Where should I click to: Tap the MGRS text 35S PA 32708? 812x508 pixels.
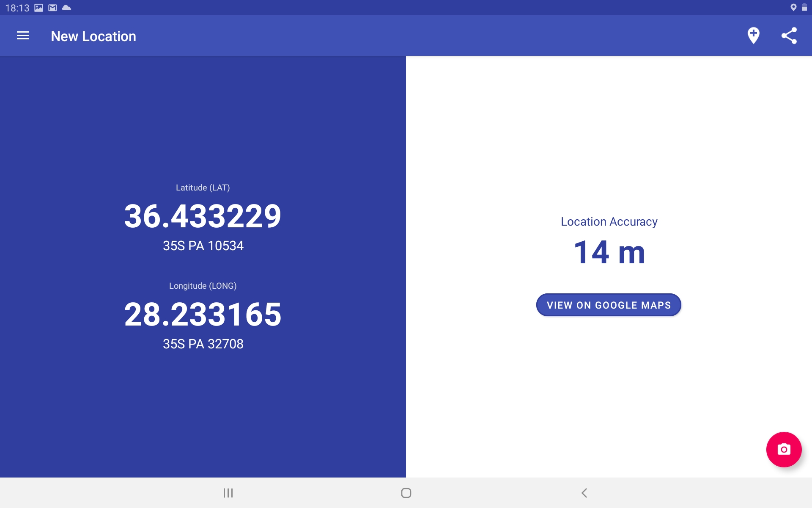[x=203, y=344]
